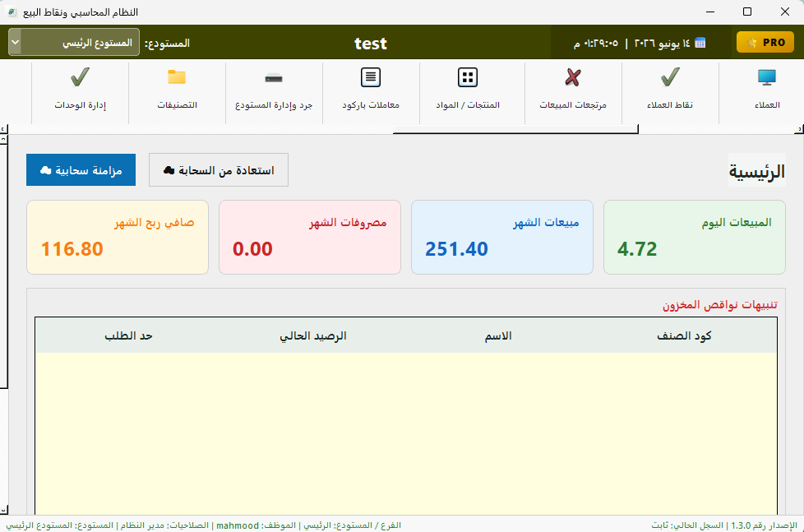The width and height of the screenshot is (804, 532).
Task: Click app icon in title bar
Action: coord(12,12)
